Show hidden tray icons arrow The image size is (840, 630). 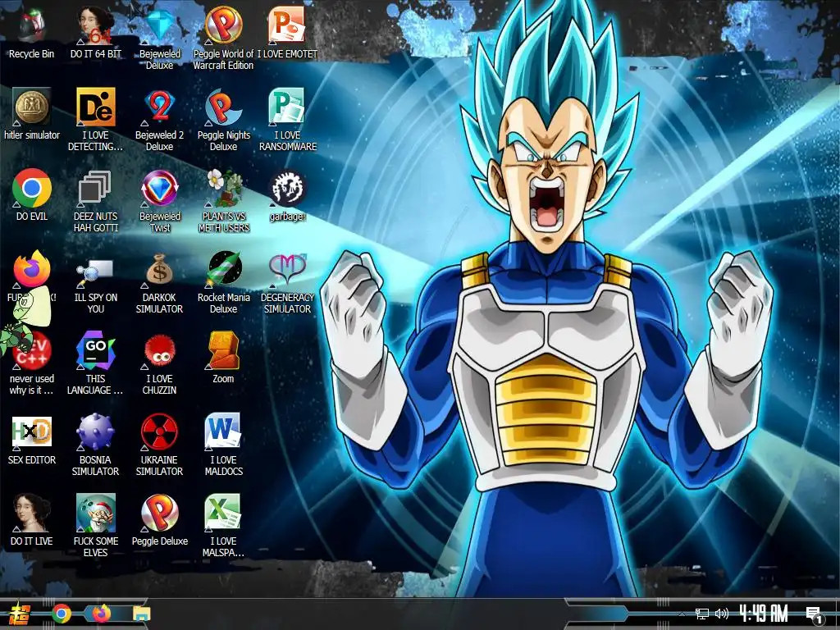[682, 614]
